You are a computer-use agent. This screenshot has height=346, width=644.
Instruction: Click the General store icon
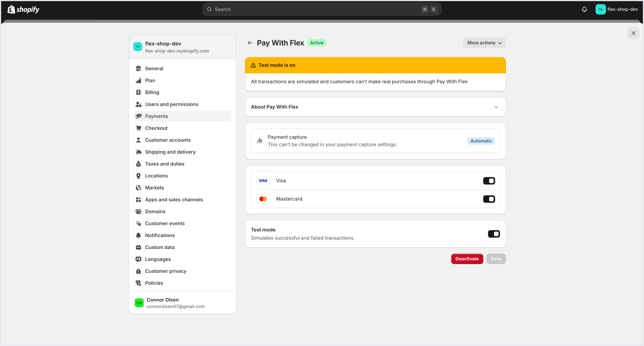pos(138,69)
